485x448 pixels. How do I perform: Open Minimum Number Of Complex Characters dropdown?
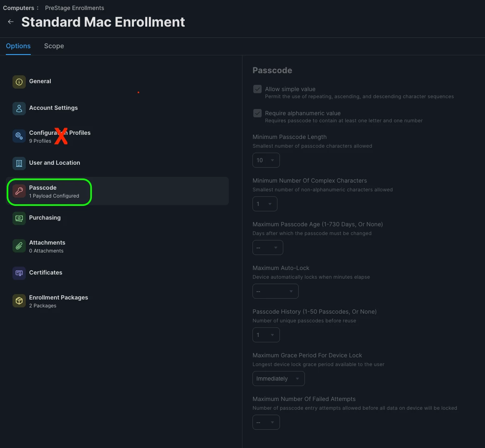pos(265,204)
